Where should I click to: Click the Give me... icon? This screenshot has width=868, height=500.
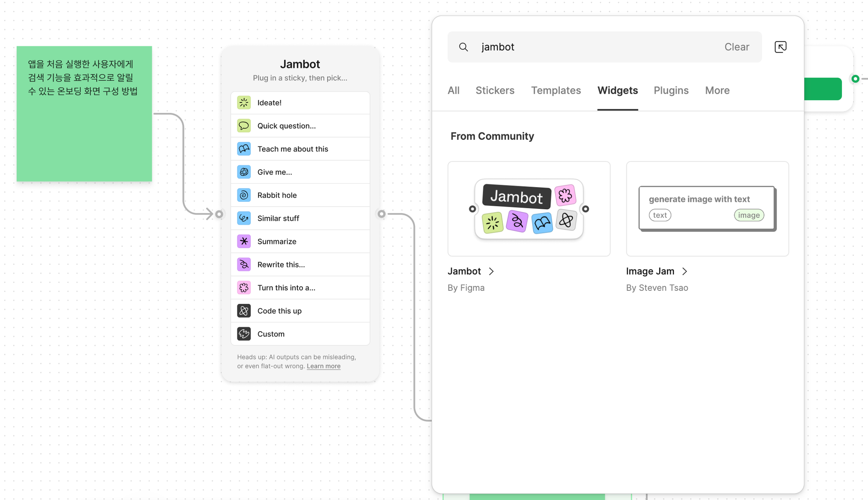point(244,172)
